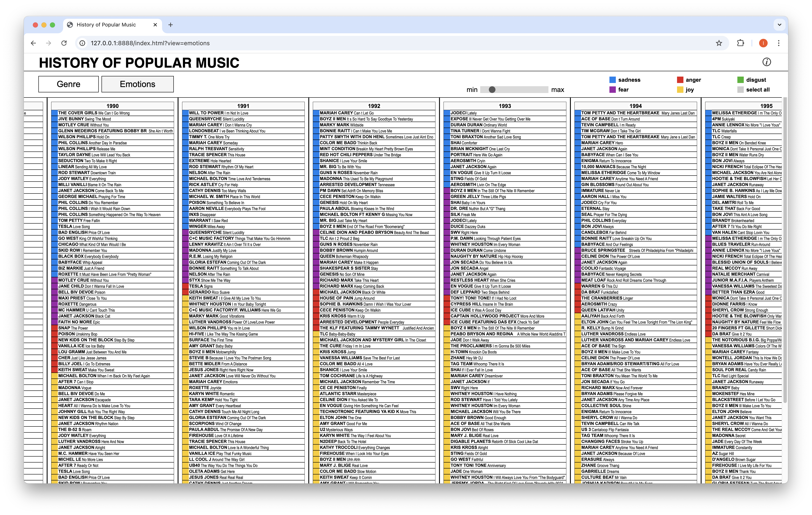The height and width of the screenshot is (515, 812).
Task: Select R.E.M. Losing My Religion
Action: (243, 256)
